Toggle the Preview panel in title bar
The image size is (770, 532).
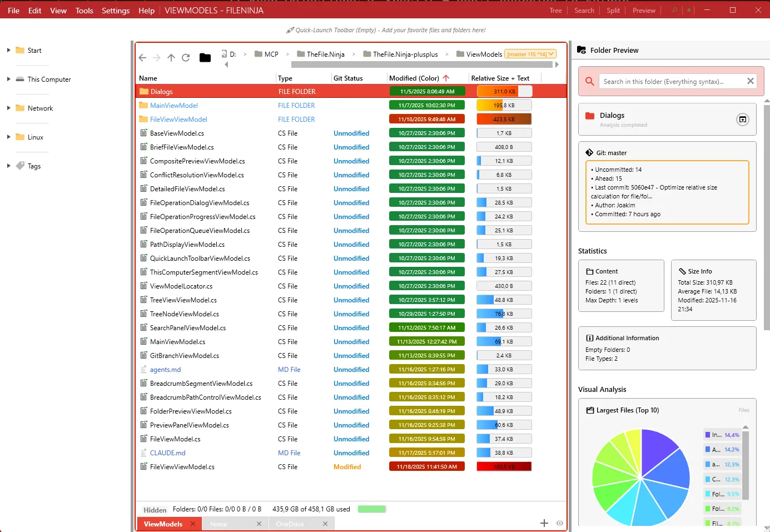coord(644,11)
